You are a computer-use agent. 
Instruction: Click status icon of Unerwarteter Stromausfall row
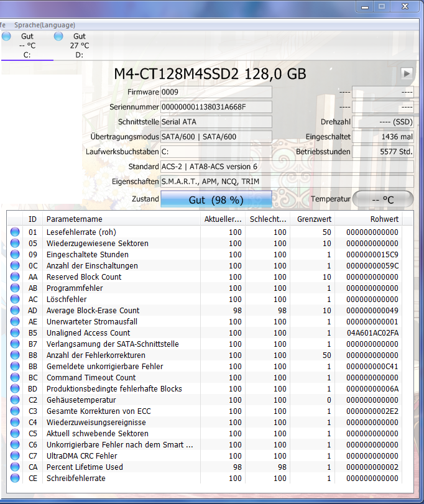click(x=15, y=321)
